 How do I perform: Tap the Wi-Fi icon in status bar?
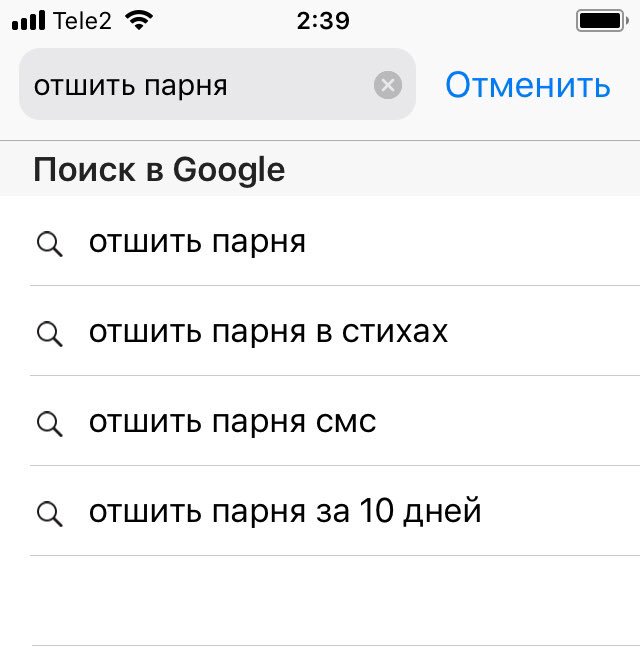pyautogui.click(x=139, y=20)
